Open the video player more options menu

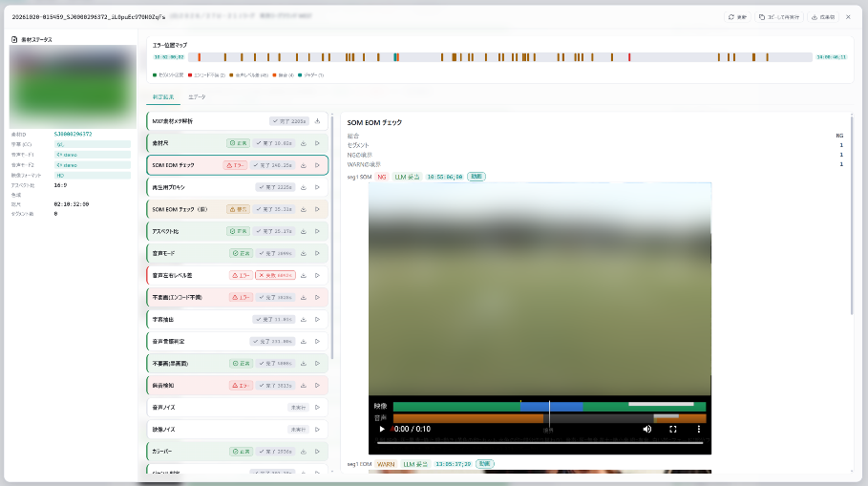[699, 429]
